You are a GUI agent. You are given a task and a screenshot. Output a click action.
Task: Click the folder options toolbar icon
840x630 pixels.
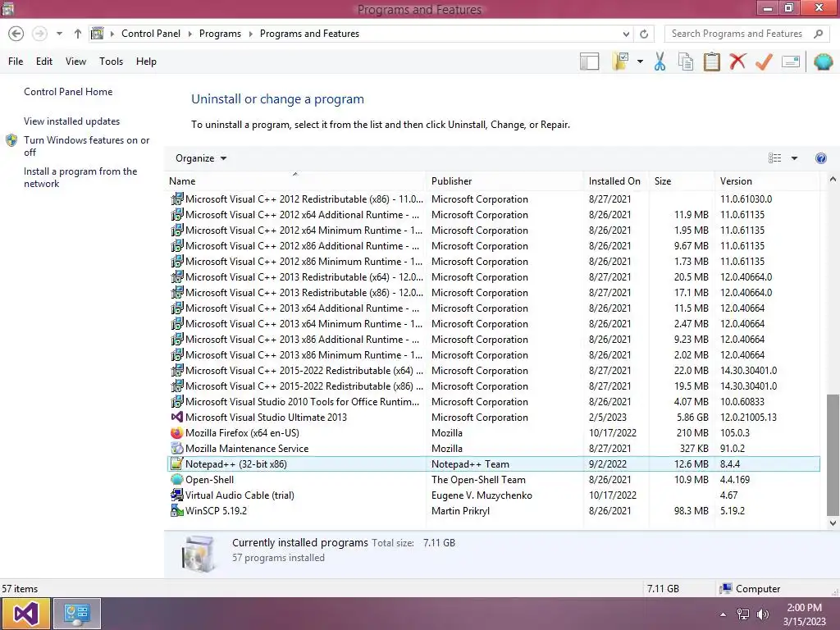(x=620, y=62)
